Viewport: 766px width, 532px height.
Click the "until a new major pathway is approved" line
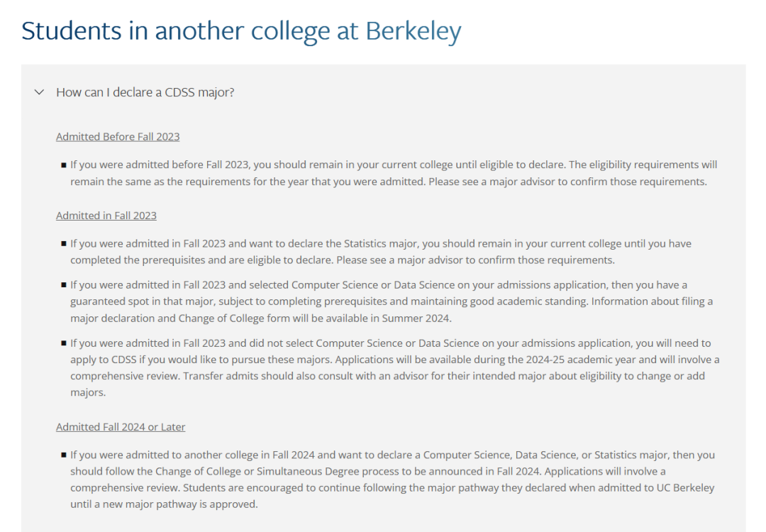pos(164,504)
